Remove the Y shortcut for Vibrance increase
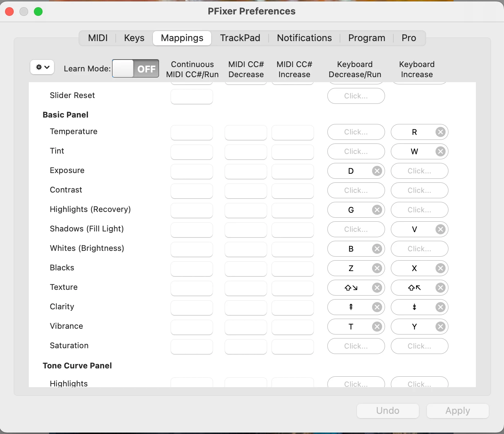Screen dimensions: 504x434 click(x=440, y=327)
